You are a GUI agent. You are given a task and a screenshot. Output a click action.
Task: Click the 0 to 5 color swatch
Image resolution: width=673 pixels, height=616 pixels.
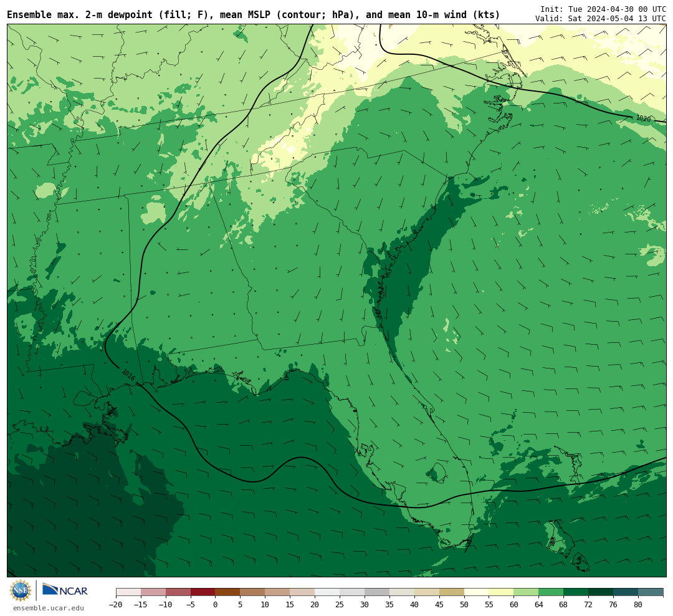[227, 592]
